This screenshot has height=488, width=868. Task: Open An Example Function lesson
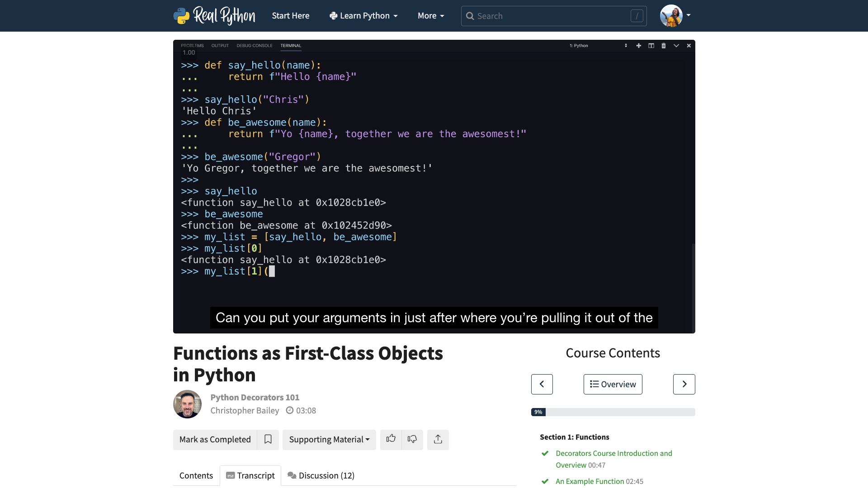590,481
